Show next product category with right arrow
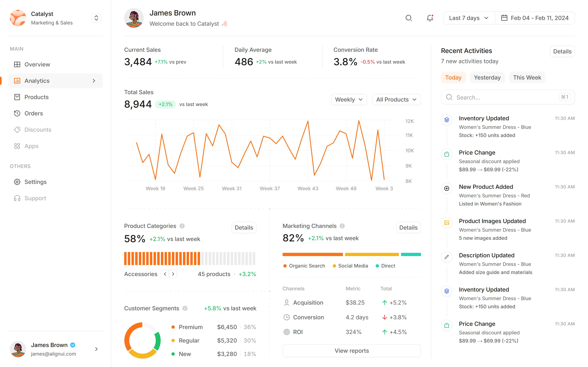The width and height of the screenshot is (588, 367). 173,274
